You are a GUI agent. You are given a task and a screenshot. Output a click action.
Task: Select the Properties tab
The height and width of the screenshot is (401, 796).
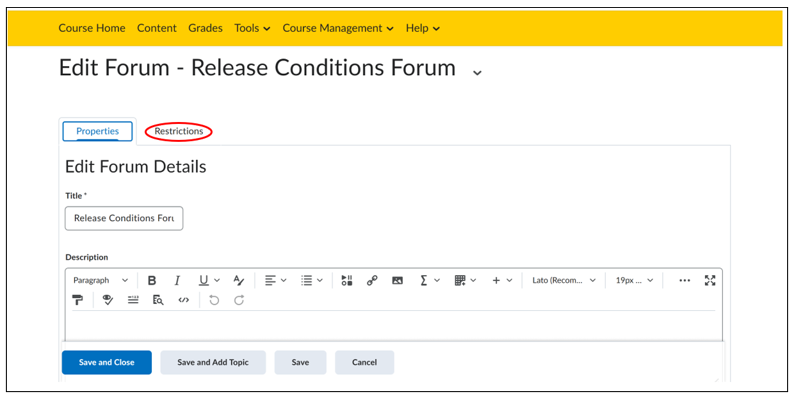coord(97,131)
